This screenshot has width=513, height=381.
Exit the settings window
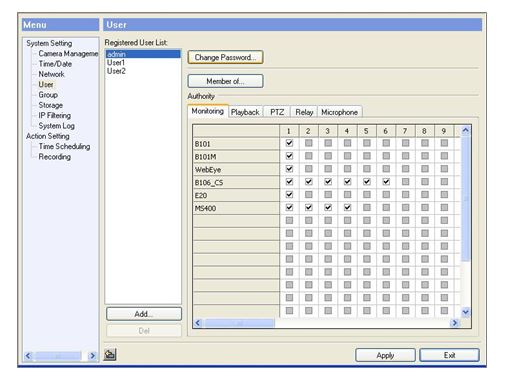coord(449,355)
